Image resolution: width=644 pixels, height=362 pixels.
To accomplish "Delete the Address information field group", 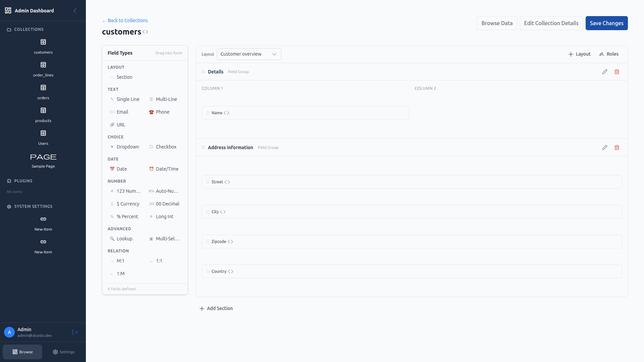I will 616,147.
